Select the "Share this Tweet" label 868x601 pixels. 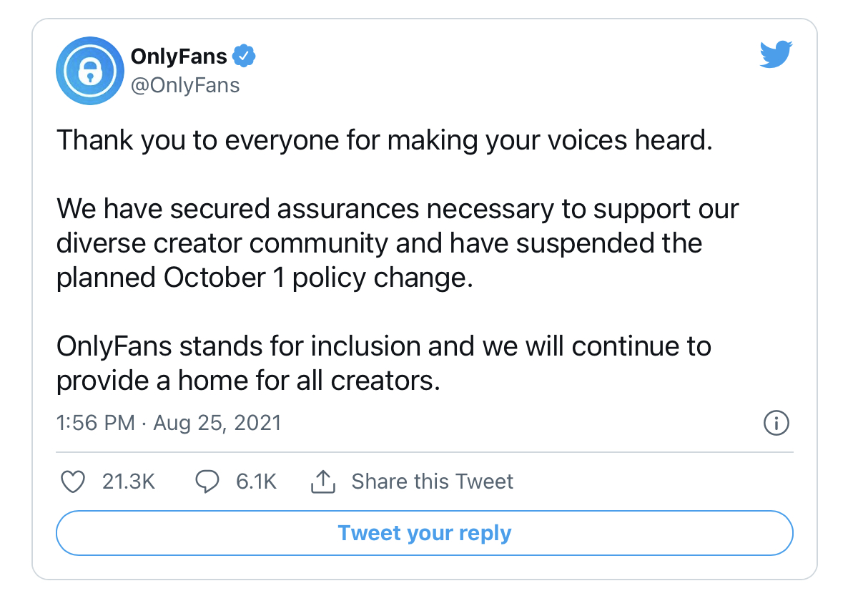[x=432, y=482]
